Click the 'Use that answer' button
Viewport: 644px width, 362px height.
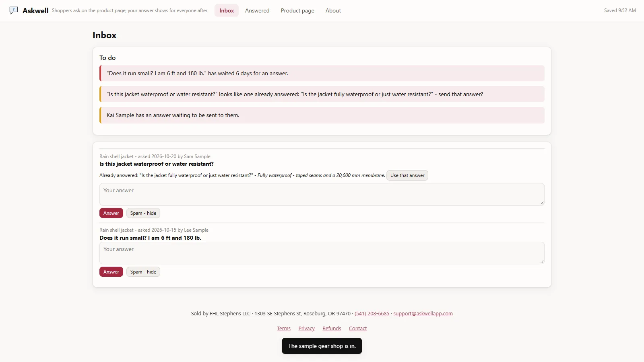coord(407,175)
